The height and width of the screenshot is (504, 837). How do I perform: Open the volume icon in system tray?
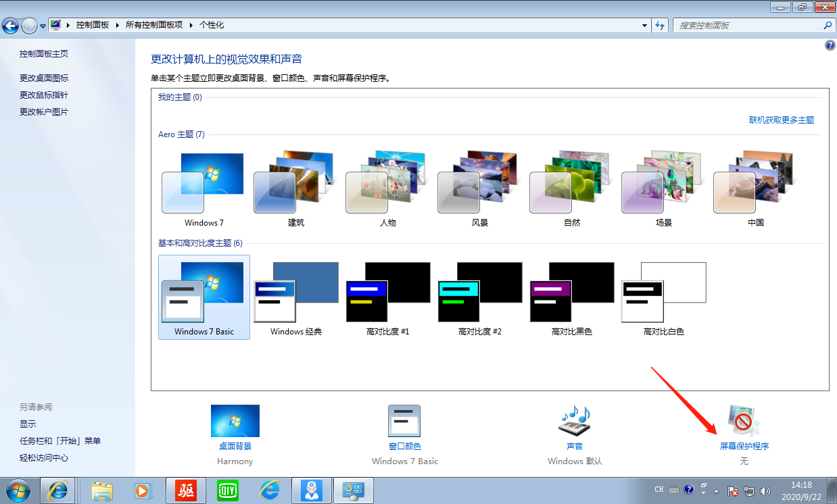click(x=765, y=490)
